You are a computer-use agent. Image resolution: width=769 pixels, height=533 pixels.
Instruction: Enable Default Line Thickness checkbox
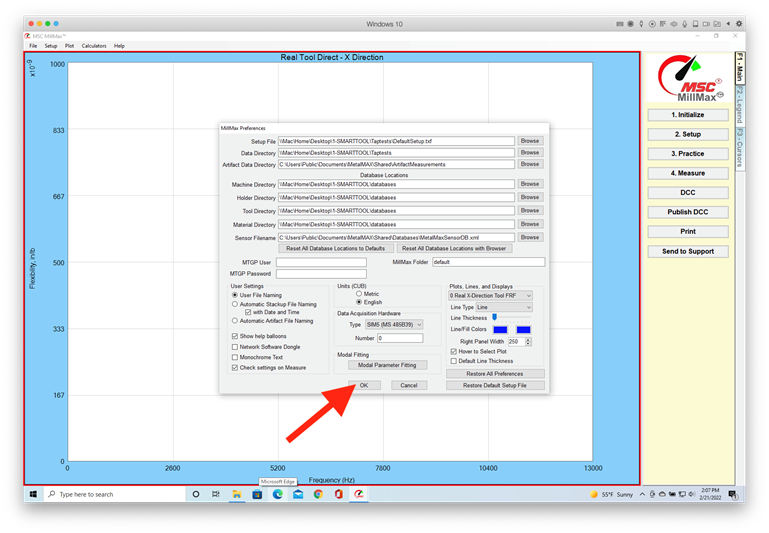(454, 361)
